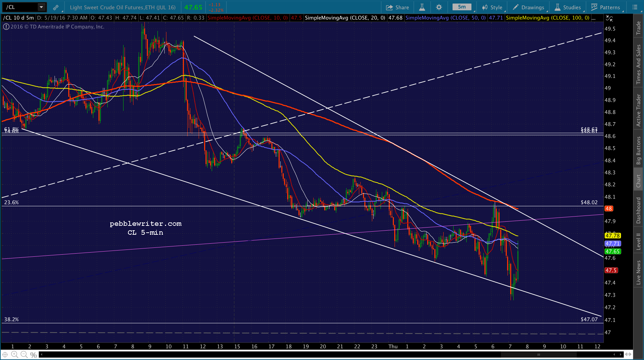
Task: Open the 5m timeframe selector
Action: [x=462, y=7]
